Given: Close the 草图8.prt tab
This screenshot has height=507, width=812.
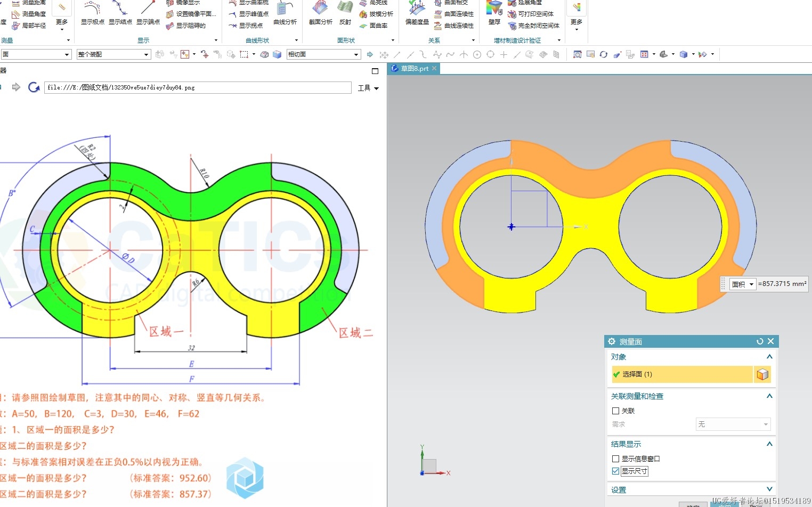Looking at the screenshot, I should [434, 68].
